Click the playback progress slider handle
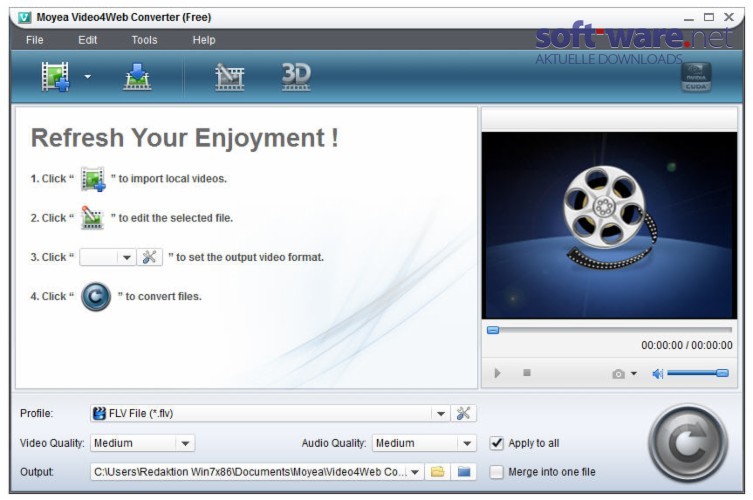 tap(493, 330)
